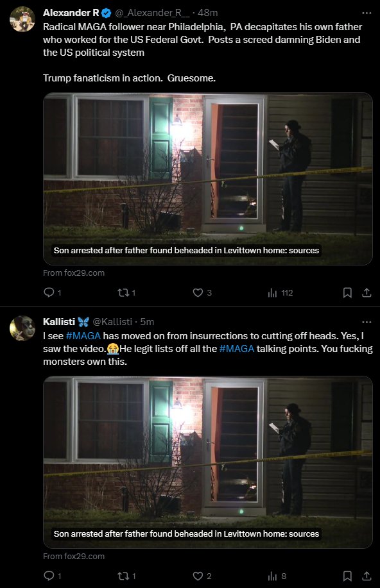Reply to Alexander R's tweet
This screenshot has height=588, width=380.
(49, 292)
